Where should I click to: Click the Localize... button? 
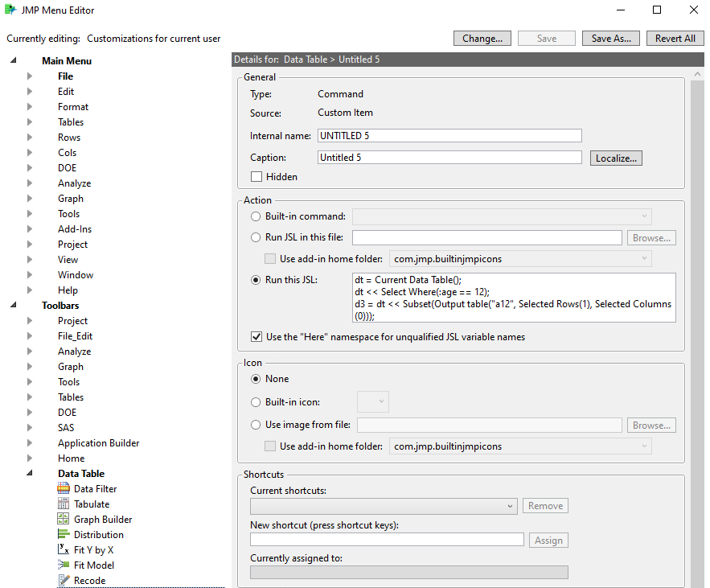tap(616, 158)
